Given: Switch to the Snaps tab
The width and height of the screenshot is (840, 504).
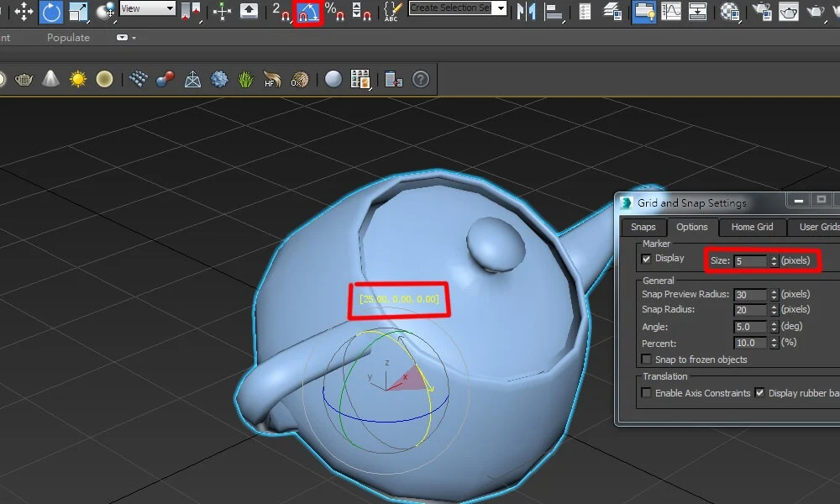Looking at the screenshot, I should (643, 227).
